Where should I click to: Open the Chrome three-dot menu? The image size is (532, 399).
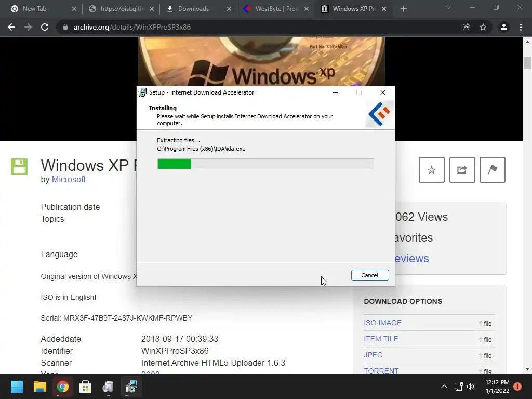tap(521, 27)
